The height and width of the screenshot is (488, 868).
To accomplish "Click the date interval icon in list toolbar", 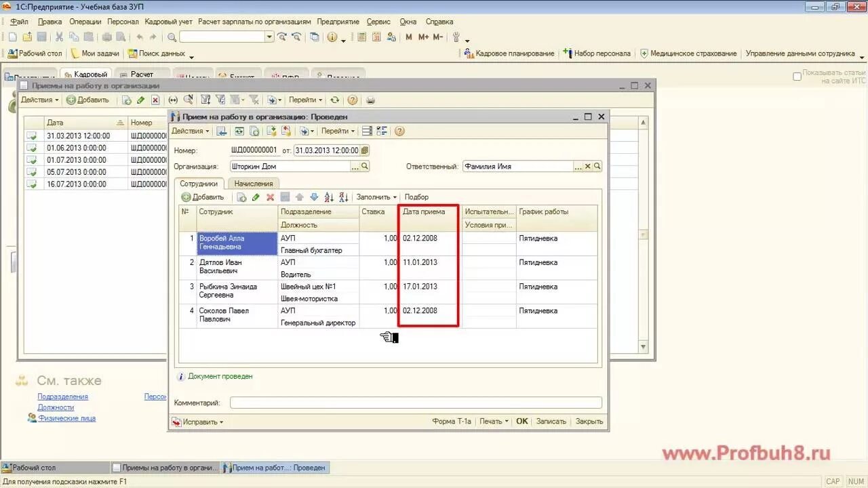I will (x=173, y=100).
